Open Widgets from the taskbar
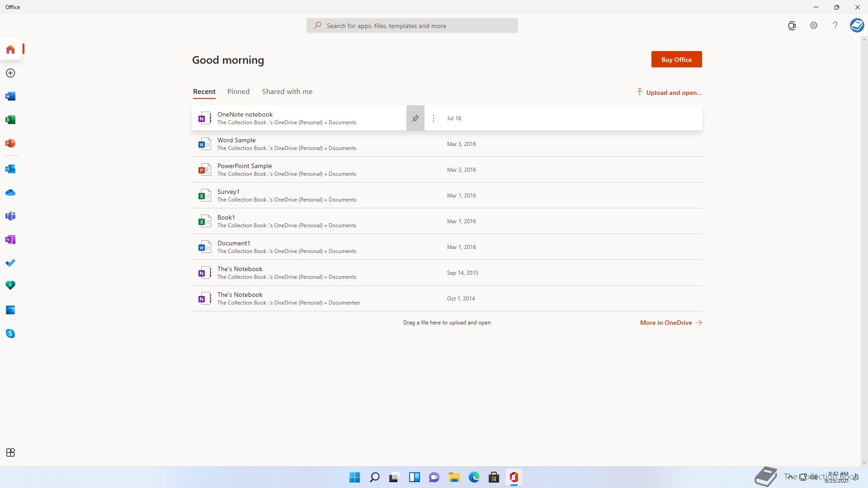 tap(414, 477)
